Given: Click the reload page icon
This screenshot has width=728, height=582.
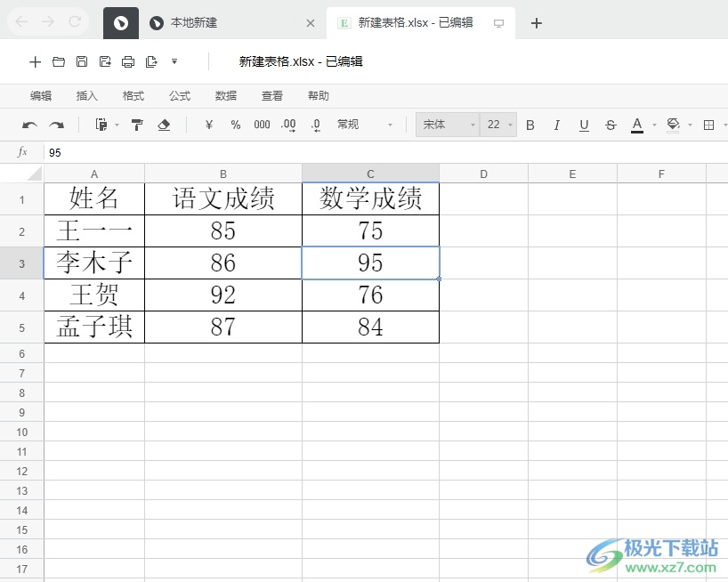Looking at the screenshot, I should click(x=75, y=21).
